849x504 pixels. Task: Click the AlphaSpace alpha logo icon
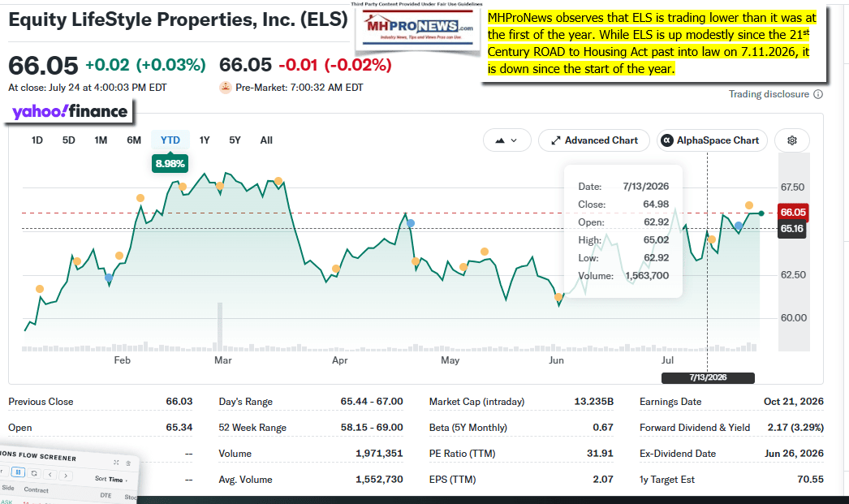coord(667,140)
